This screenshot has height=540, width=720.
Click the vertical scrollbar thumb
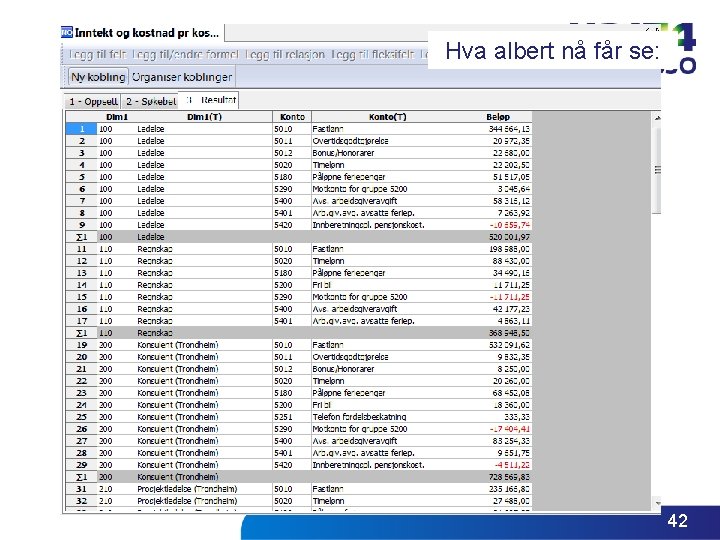[657, 170]
